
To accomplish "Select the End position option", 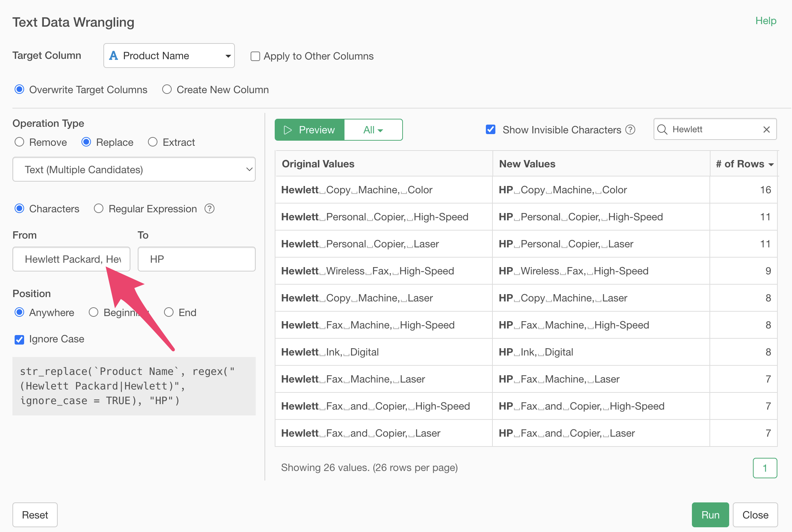I will click(x=169, y=312).
